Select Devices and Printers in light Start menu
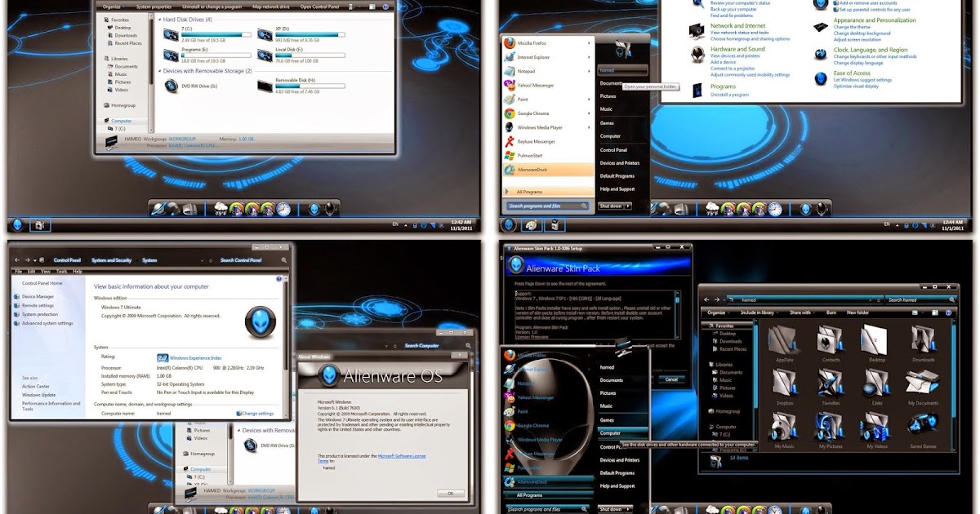This screenshot has width=980, height=514. tap(619, 163)
